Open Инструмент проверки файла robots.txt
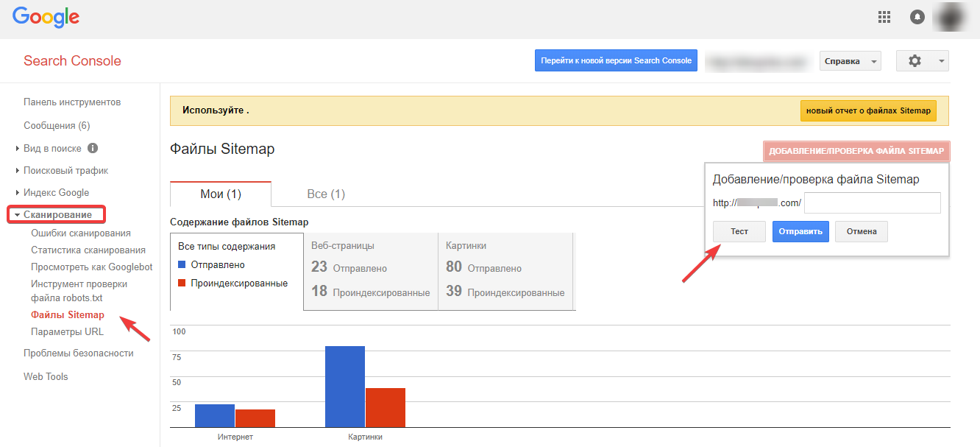This screenshot has width=980, height=447. [79, 291]
